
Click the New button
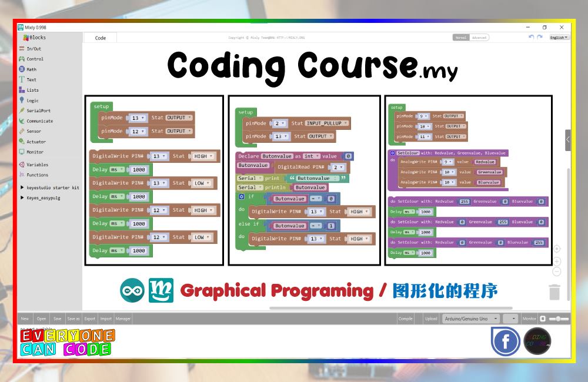(25, 319)
